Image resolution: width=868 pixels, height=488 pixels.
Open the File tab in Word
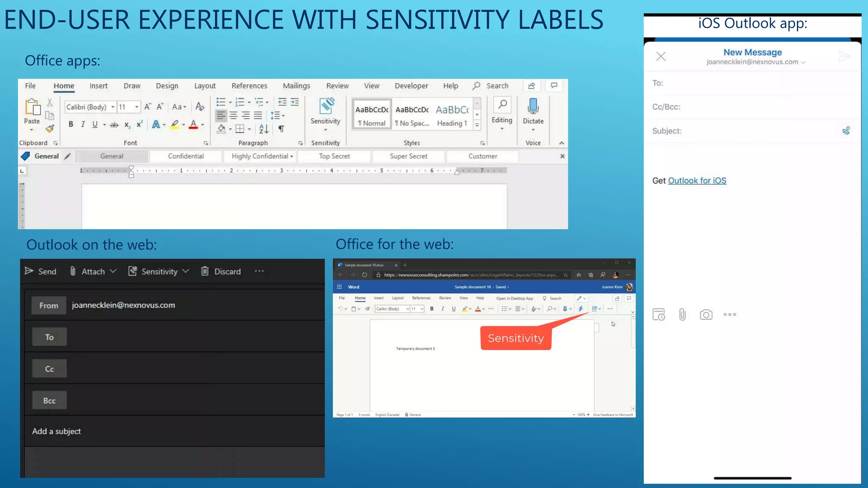31,86
